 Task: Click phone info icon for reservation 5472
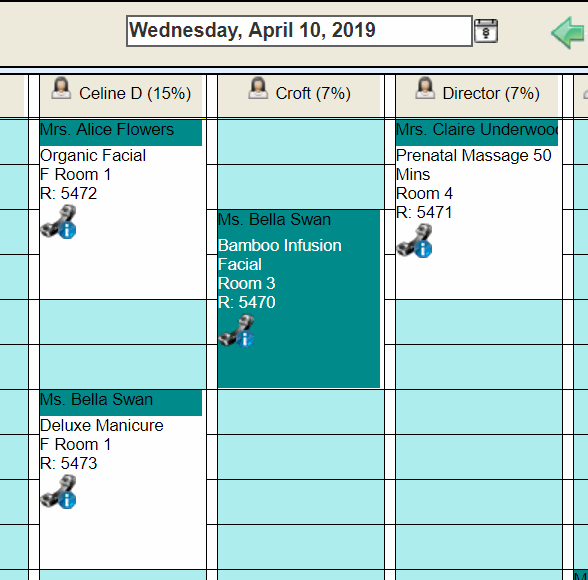[x=58, y=222]
